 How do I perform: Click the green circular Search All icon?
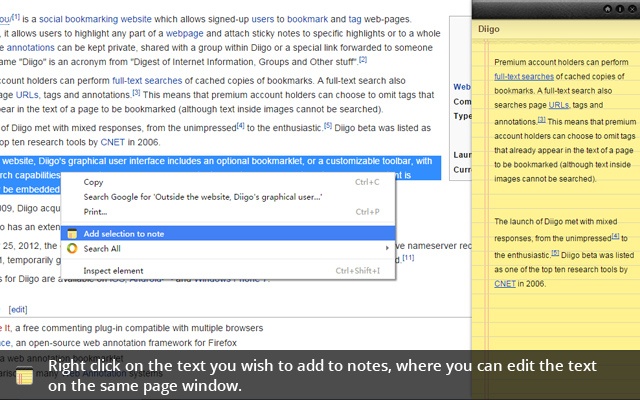pyautogui.click(x=72, y=248)
